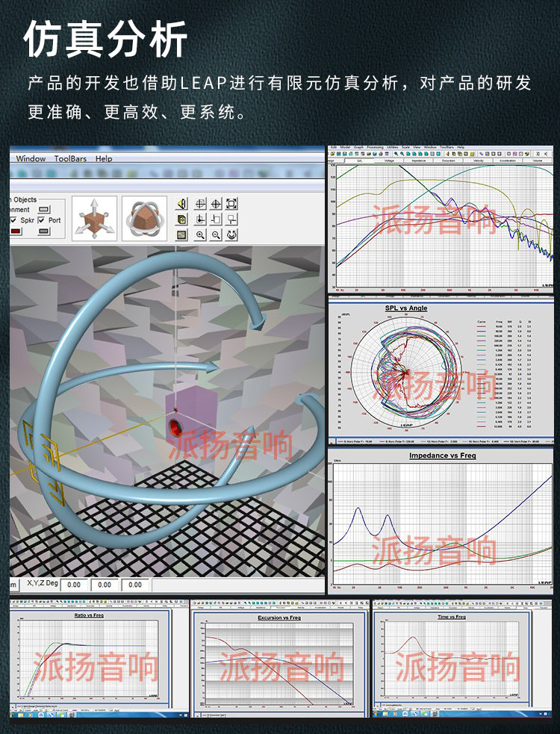Viewport: 560px width, 734px height.
Task: Click Windows Start in Time vs Freq window
Action: coord(376,714)
